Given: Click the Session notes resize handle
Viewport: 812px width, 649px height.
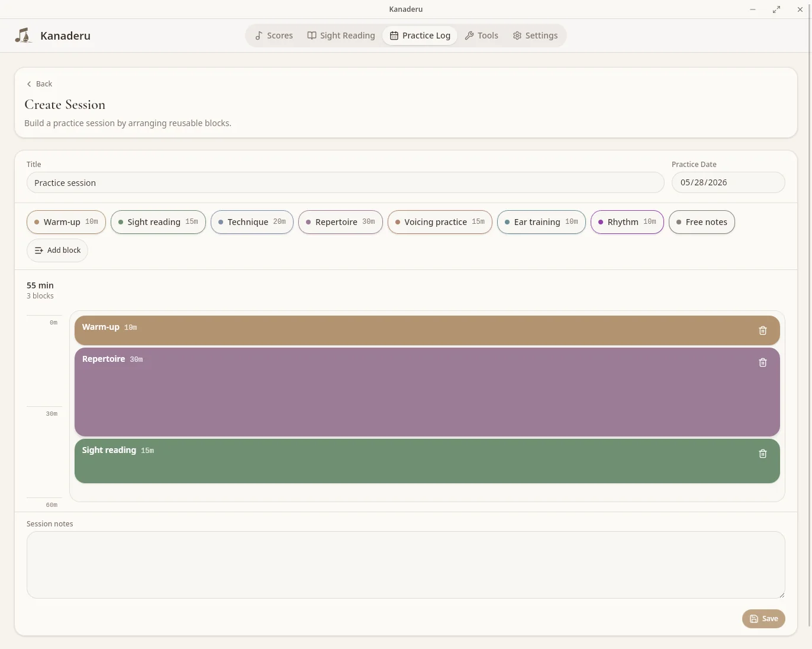Looking at the screenshot, I should click(781, 595).
